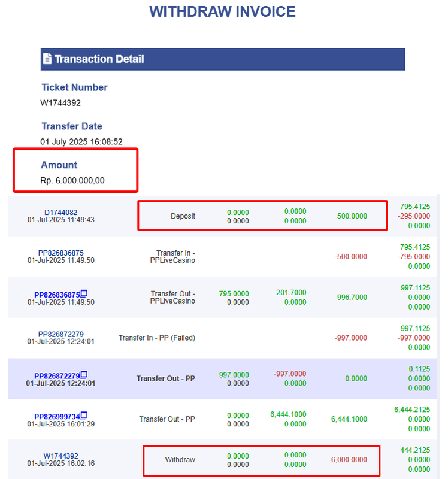
Task: Open W1744392 link in the Withdraw row
Action: coord(61,456)
